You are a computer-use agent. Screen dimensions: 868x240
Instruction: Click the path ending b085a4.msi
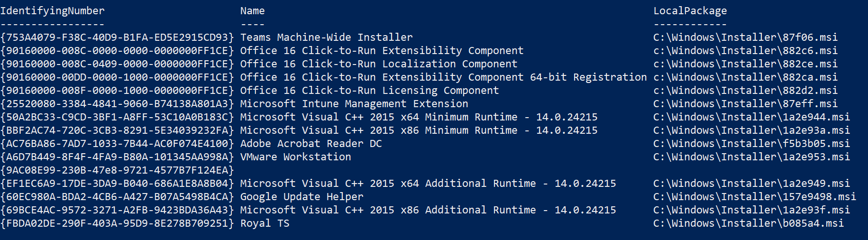pos(749,223)
